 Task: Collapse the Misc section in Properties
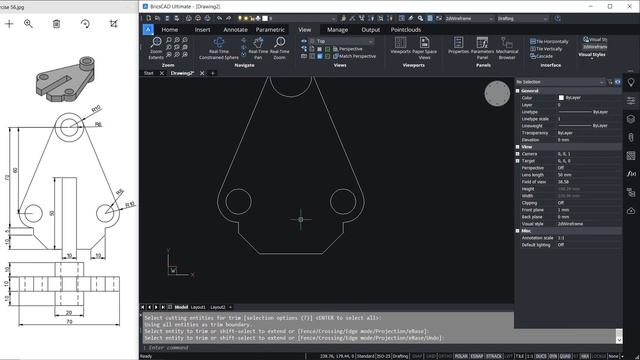[x=518, y=231]
